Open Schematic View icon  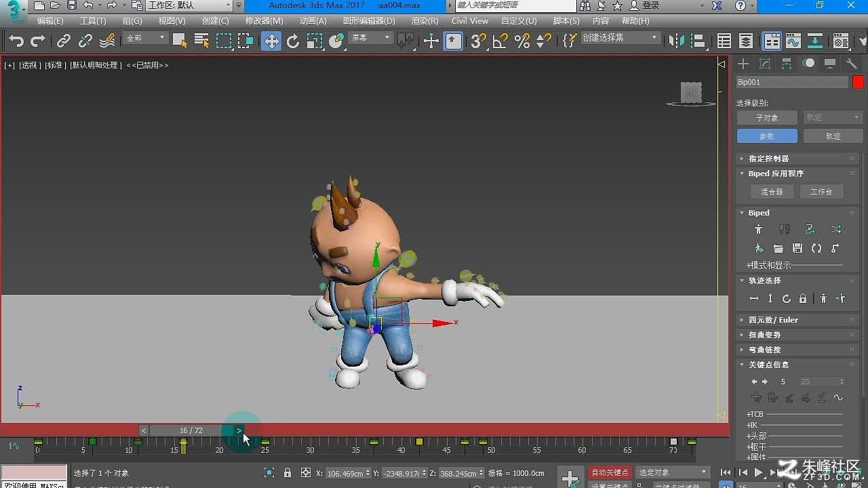[815, 41]
